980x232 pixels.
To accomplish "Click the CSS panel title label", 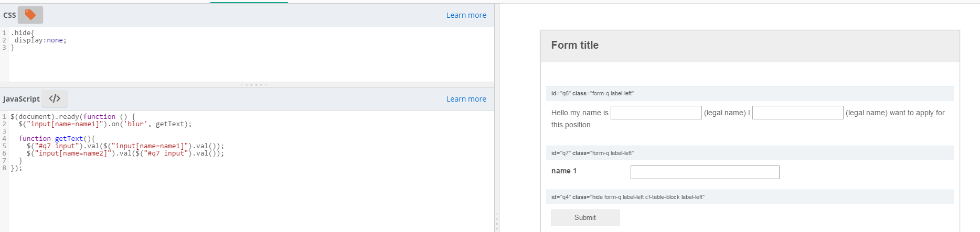I will [x=9, y=15].
